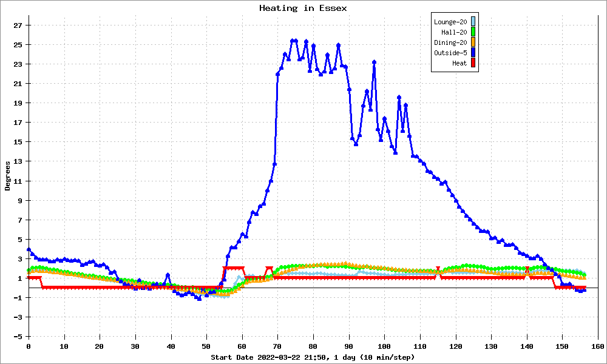Viewport: 607px width, 364px height.
Task: Click x-axis tick label 70
Action: click(x=277, y=346)
